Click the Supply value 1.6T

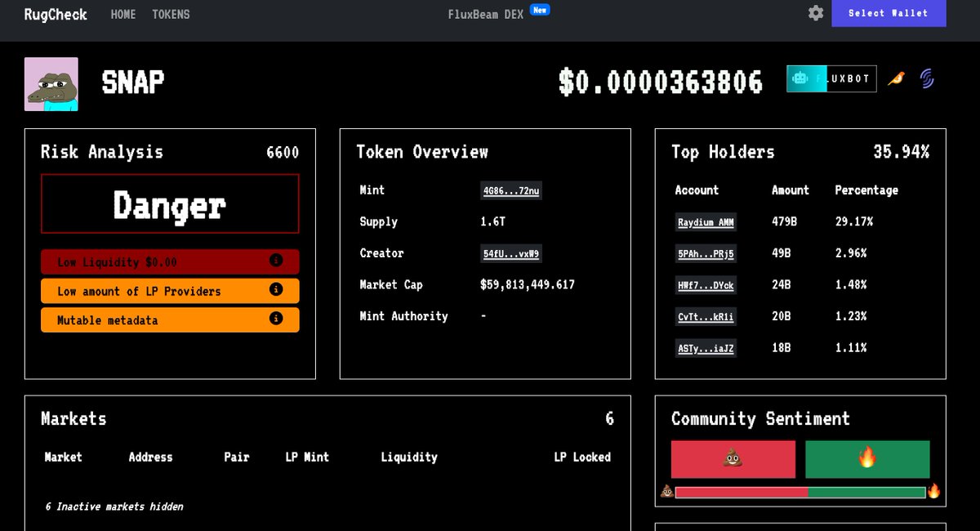493,221
